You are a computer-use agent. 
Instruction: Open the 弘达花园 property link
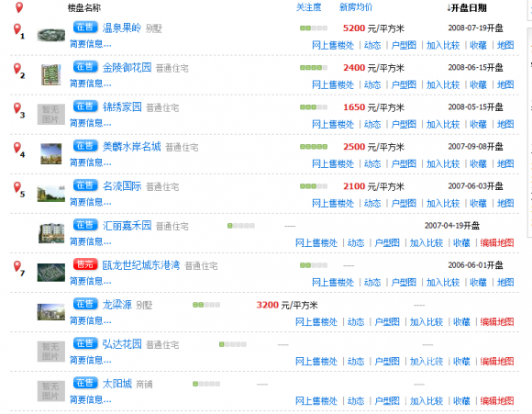(x=122, y=344)
